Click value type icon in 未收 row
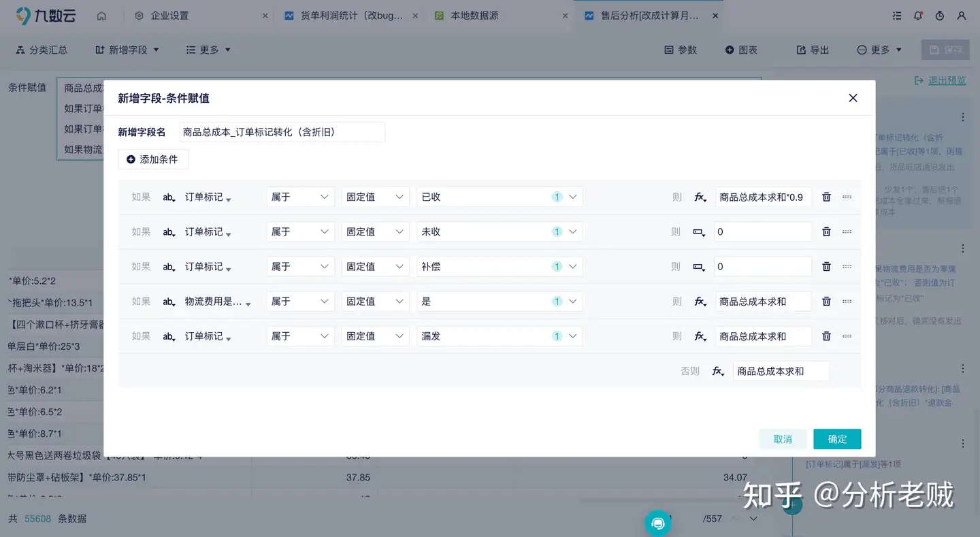Viewport: 980px width, 537px height. (x=700, y=231)
